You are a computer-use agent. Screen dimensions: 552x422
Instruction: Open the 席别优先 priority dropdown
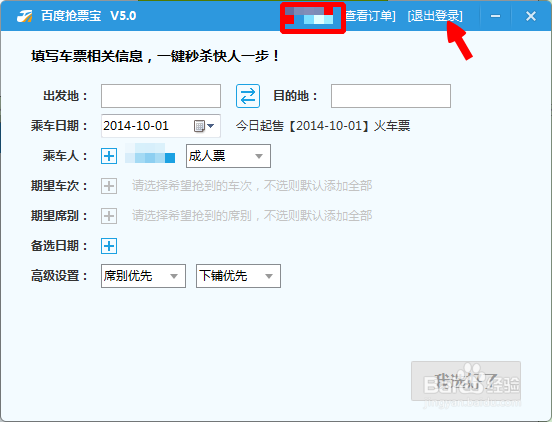click(143, 276)
